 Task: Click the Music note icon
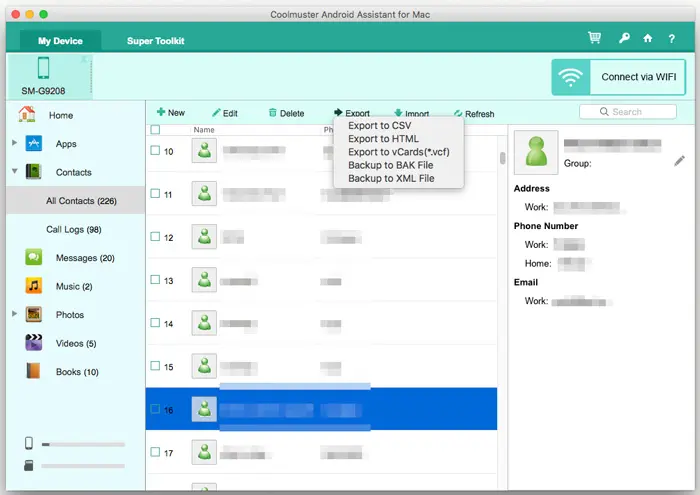33,286
